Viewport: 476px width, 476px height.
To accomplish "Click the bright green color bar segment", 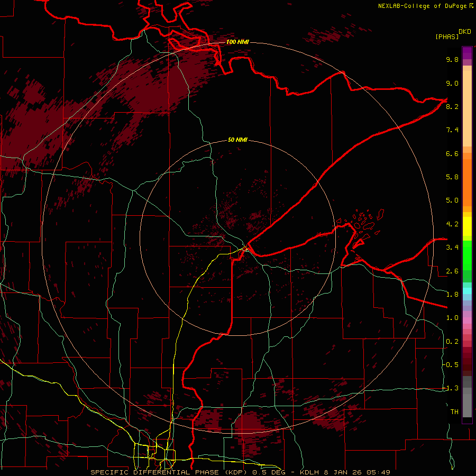I will tap(467, 255).
